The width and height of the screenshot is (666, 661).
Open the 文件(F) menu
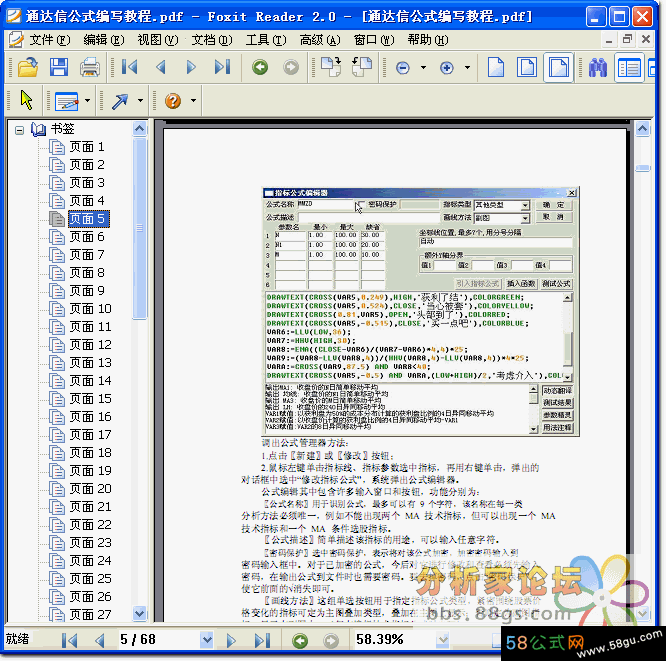(50, 40)
